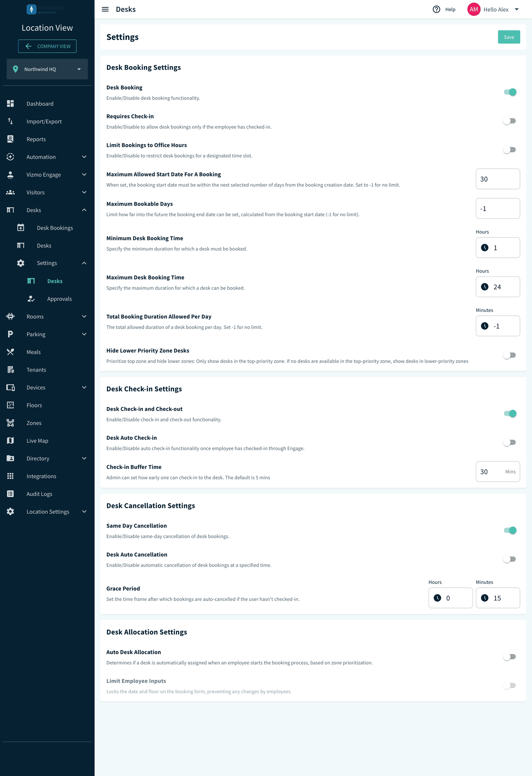Viewport: 532px width, 776px height.
Task: Click the Help link in header
Action: point(450,9)
